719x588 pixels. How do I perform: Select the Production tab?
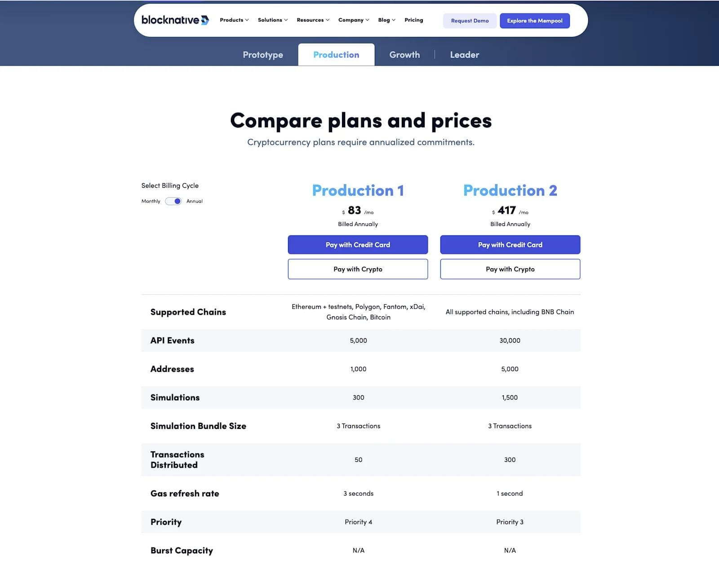tap(336, 54)
